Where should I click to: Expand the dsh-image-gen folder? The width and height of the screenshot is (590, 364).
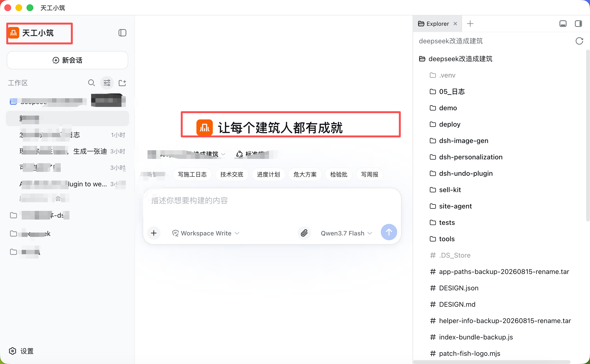pyautogui.click(x=459, y=141)
